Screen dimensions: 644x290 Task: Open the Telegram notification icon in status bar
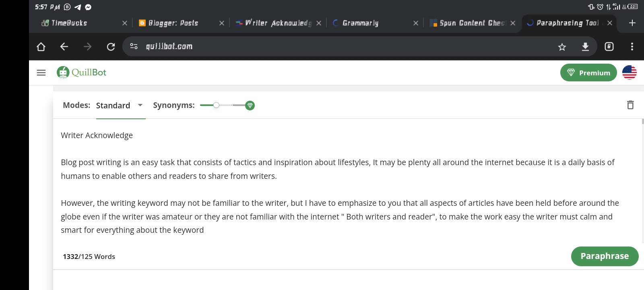tap(78, 7)
